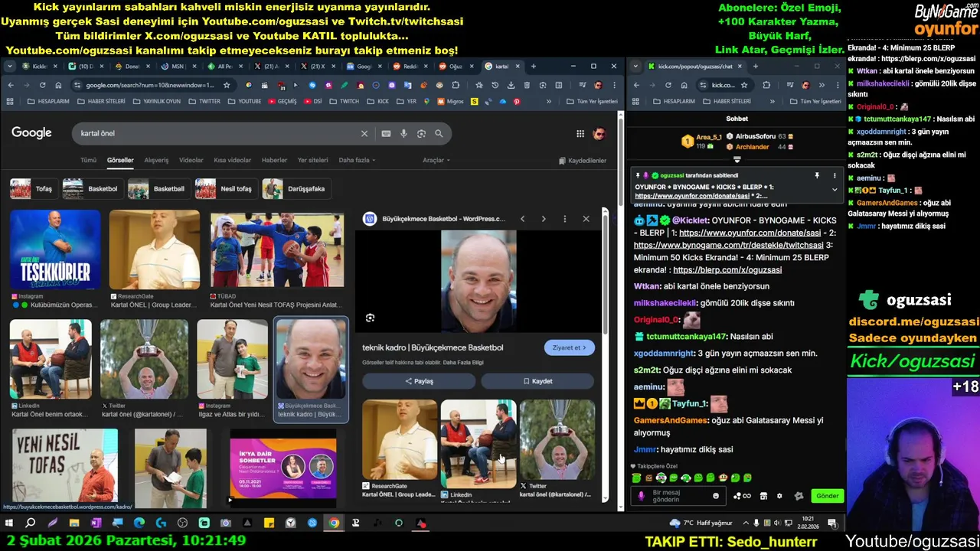Screen dimensions: 980x551
Task: Open pinned message three-dot menu
Action: [834, 175]
